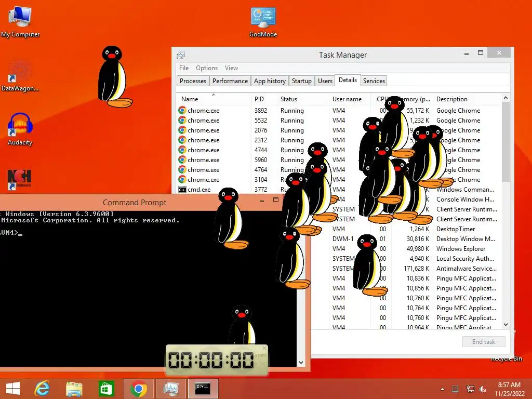
Task: Click the Task Manager vertical scrollbar thumb
Action: (x=506, y=141)
